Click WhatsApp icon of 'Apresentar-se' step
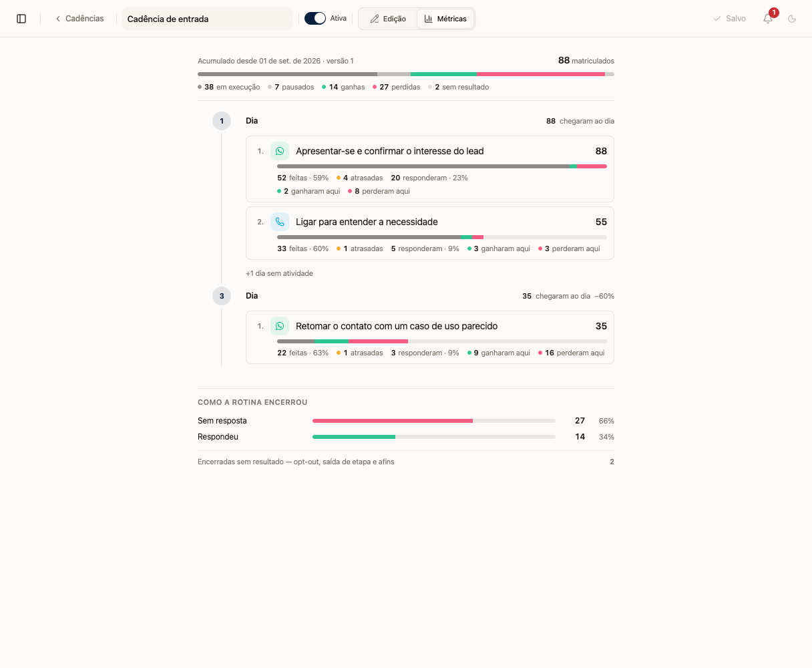 (x=280, y=151)
